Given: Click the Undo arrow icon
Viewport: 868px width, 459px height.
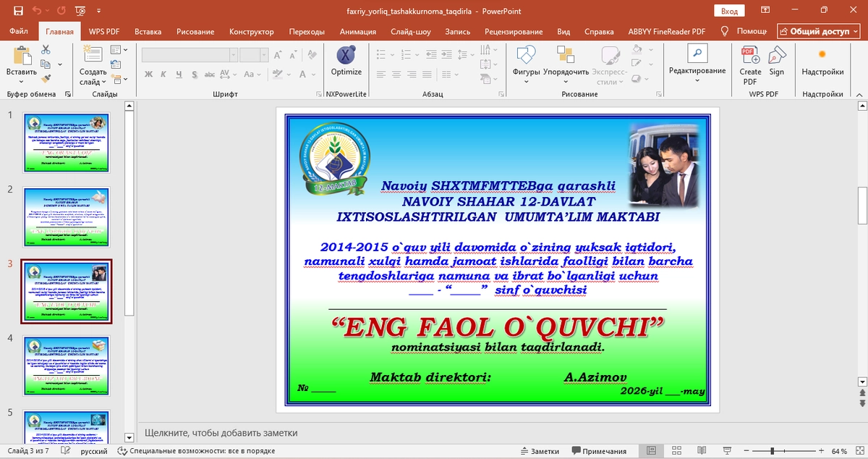Looking at the screenshot, I should [x=36, y=11].
